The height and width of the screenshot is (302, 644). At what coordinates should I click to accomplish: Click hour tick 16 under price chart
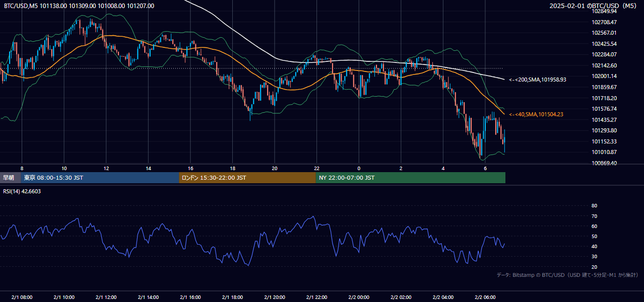pos(190,168)
